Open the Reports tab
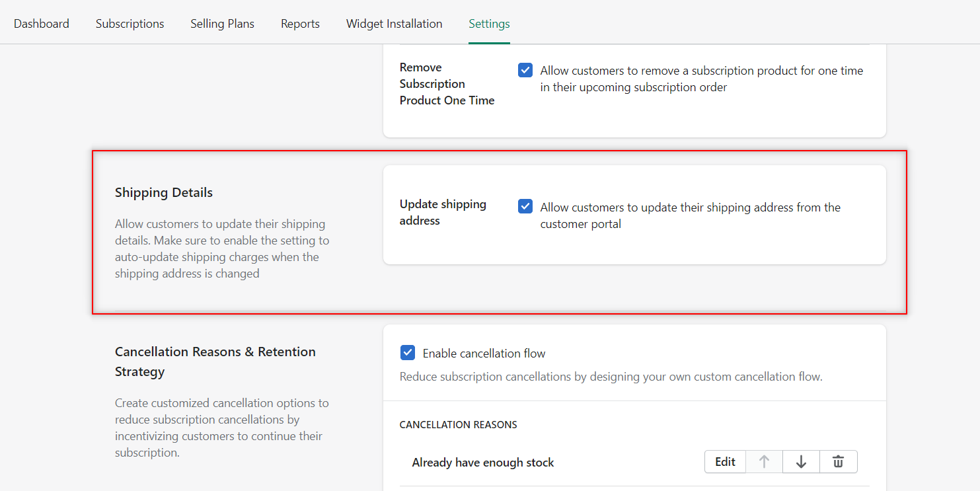The height and width of the screenshot is (491, 980). [x=300, y=23]
